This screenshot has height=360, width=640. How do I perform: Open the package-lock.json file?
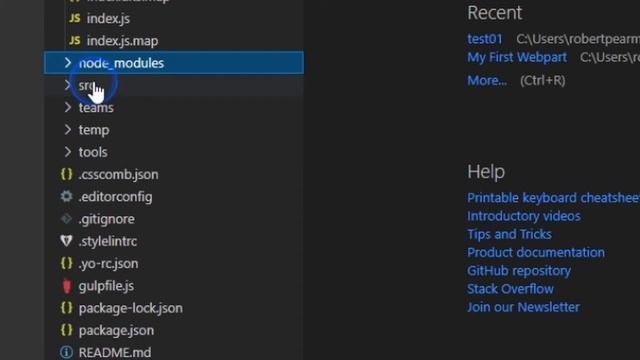131,308
